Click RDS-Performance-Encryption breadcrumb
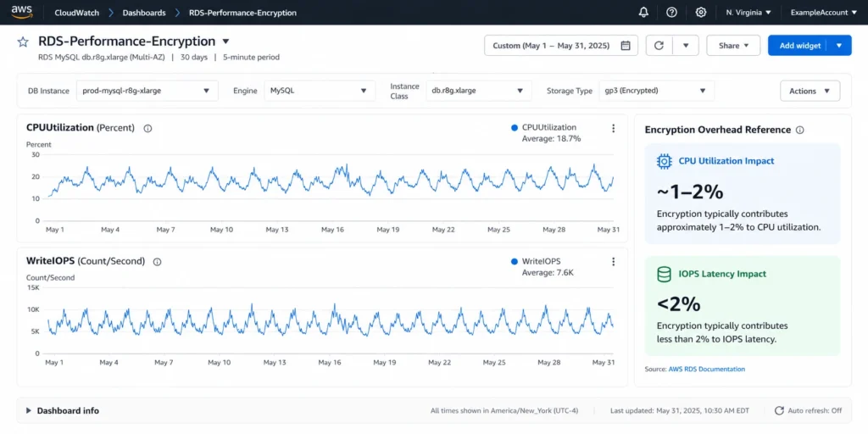The height and width of the screenshot is (434, 868). [x=242, y=12]
